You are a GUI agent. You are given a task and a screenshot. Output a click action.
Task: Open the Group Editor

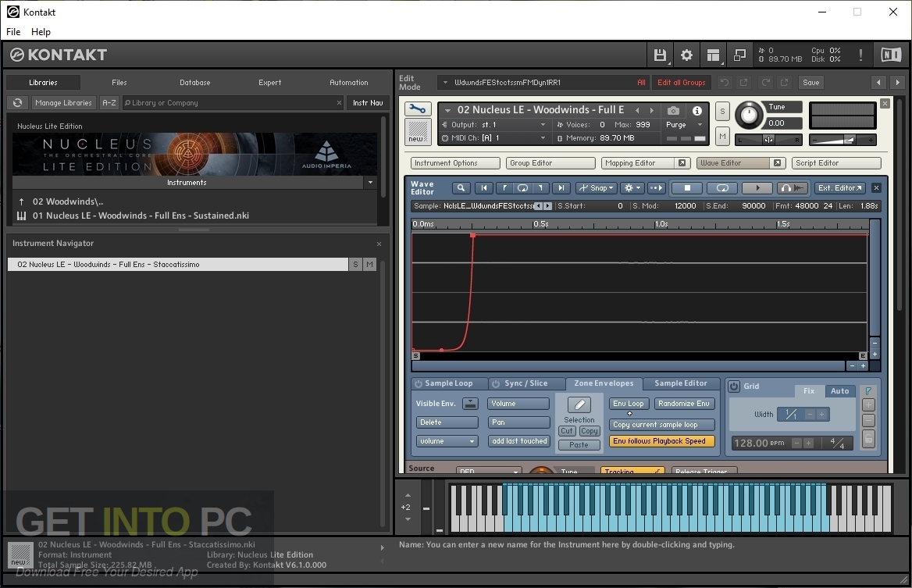click(x=550, y=163)
